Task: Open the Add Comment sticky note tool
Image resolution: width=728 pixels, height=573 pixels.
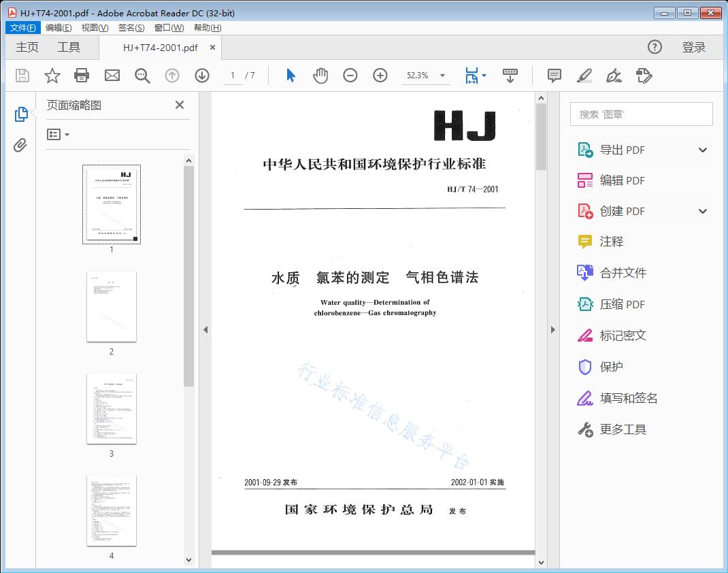Action: point(554,76)
